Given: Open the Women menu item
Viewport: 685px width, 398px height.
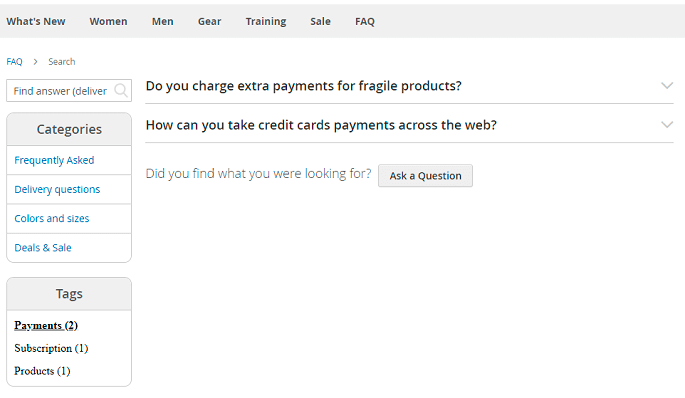Looking at the screenshot, I should pos(108,21).
